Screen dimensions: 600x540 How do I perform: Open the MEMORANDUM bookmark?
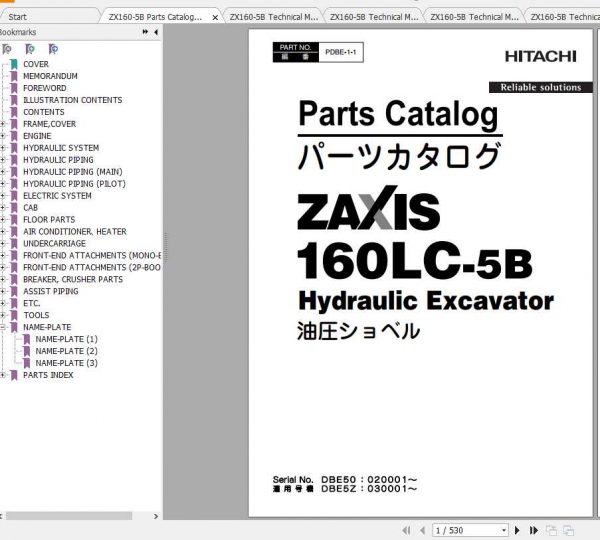point(50,76)
